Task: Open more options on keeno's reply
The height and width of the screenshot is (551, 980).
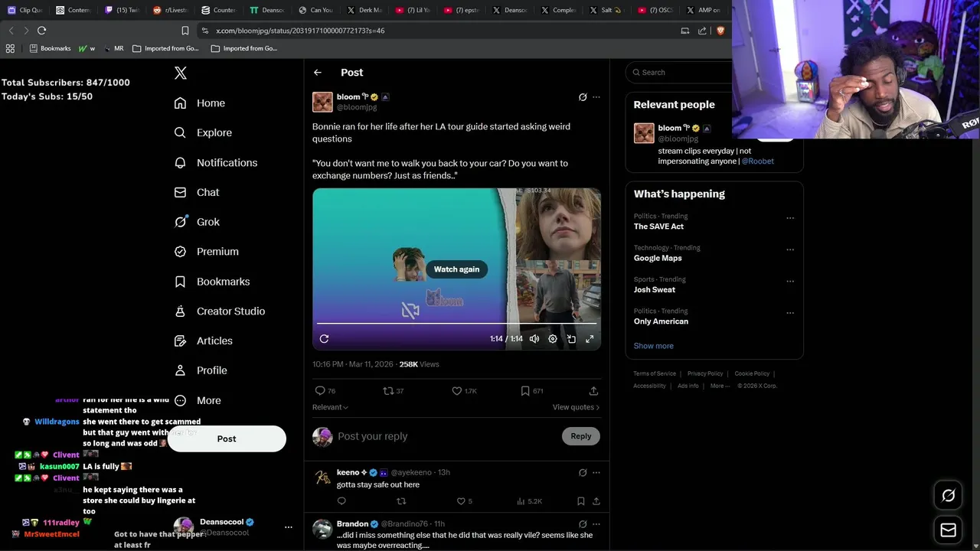Action: point(596,472)
